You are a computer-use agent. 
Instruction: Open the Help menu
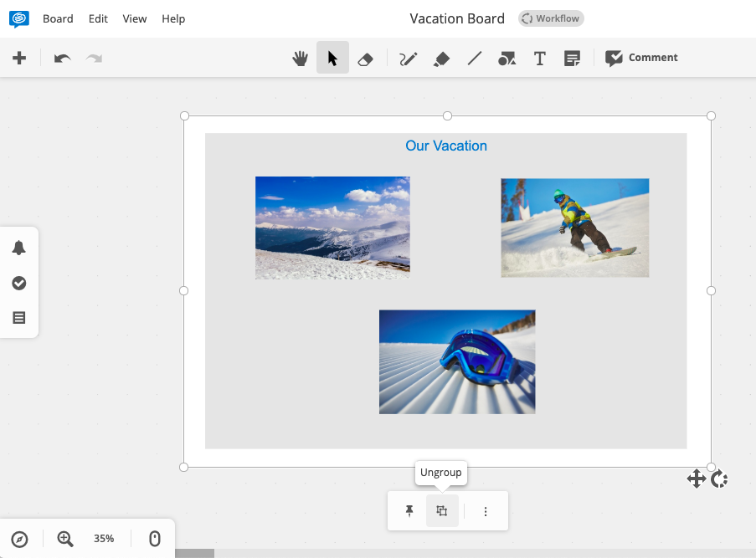click(x=173, y=18)
